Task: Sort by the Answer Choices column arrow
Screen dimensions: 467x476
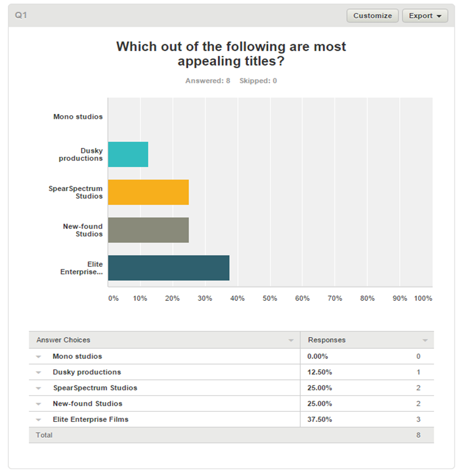Action: click(291, 341)
